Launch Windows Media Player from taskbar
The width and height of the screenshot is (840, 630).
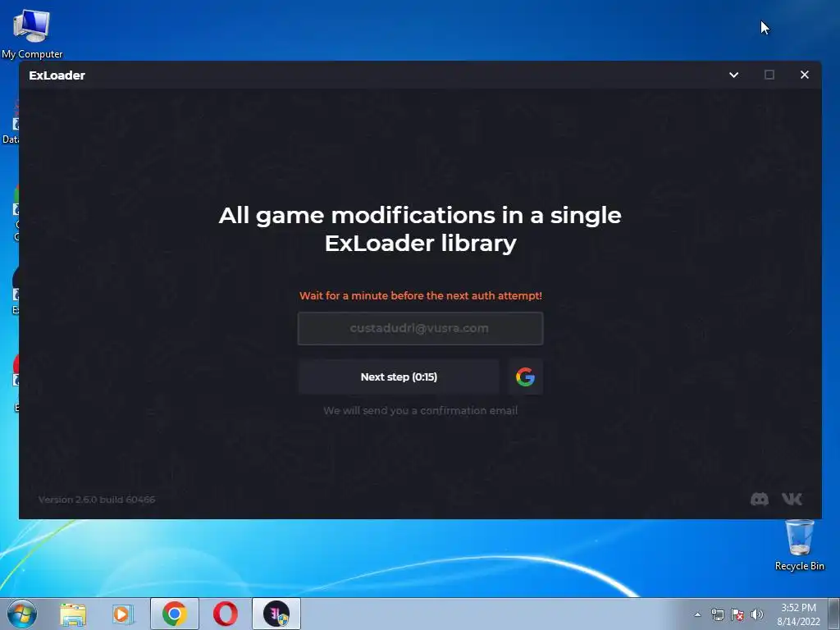pyautogui.click(x=123, y=614)
